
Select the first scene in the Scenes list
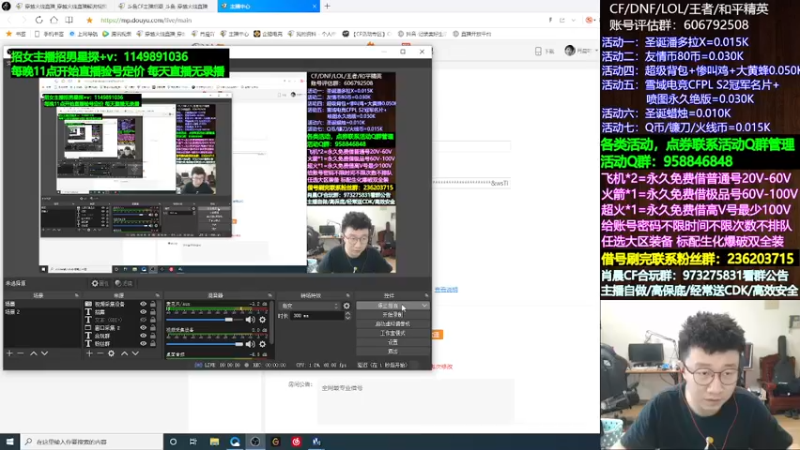coord(42,304)
